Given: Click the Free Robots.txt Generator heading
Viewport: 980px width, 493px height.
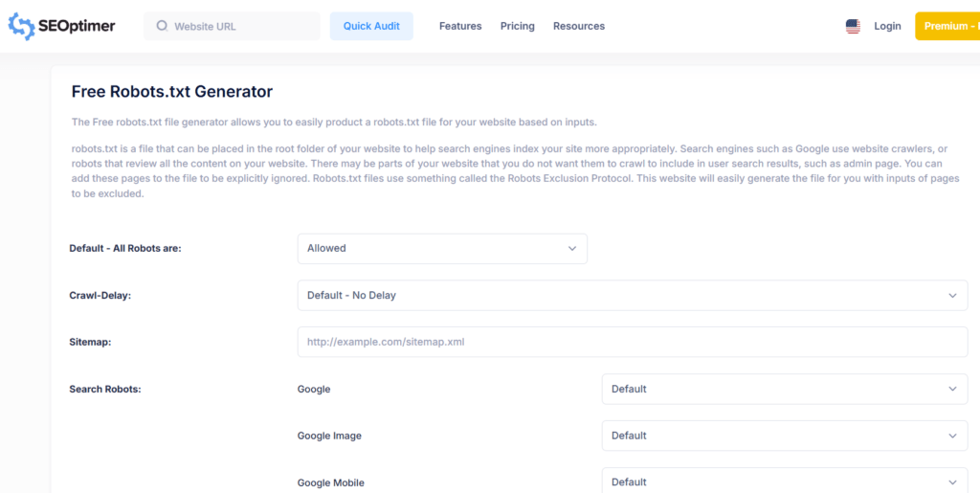Looking at the screenshot, I should click(x=172, y=92).
